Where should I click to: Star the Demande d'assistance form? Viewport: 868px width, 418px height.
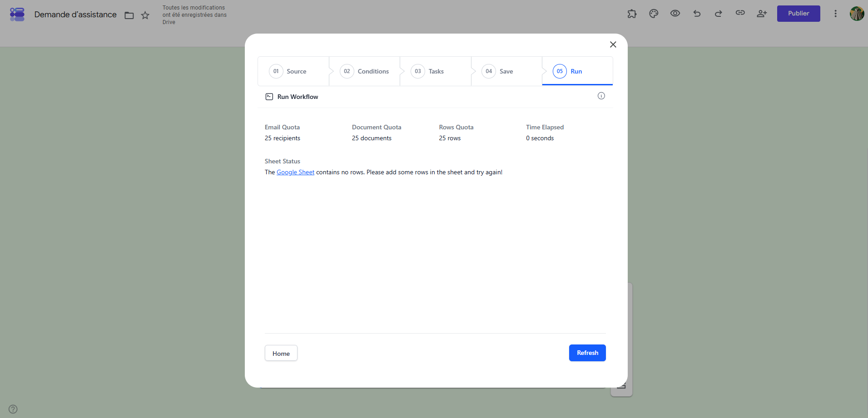pyautogui.click(x=145, y=15)
